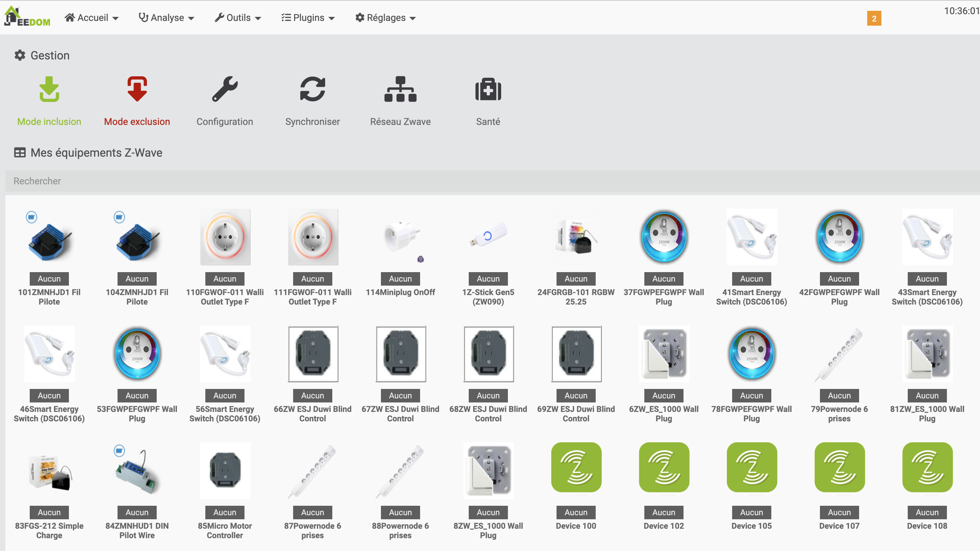Click the Synchroniser label
This screenshot has width=980, height=551.
[313, 122]
